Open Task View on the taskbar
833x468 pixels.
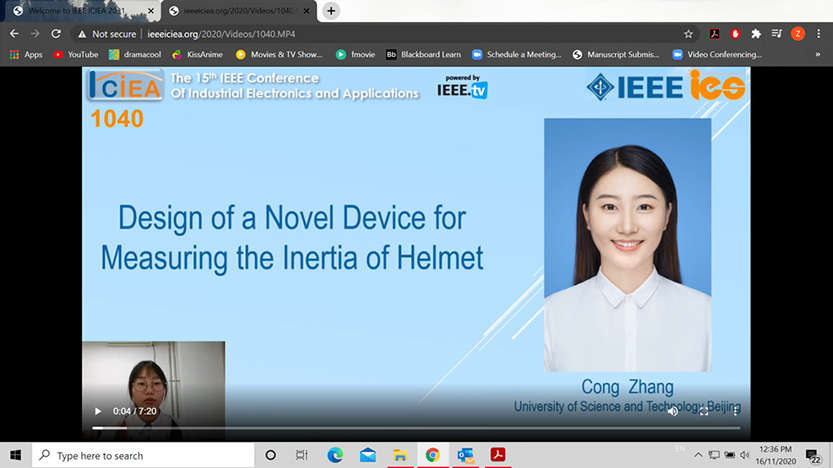click(302, 455)
